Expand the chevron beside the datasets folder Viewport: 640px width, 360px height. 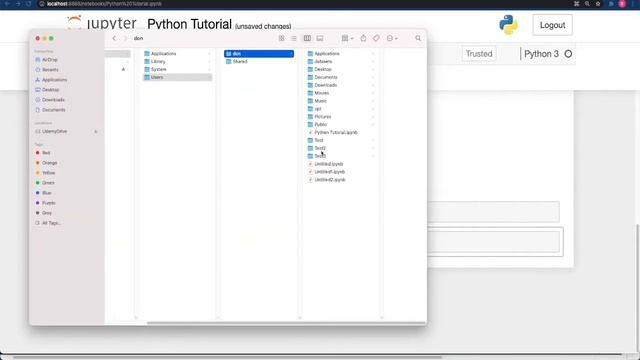pyautogui.click(x=373, y=61)
